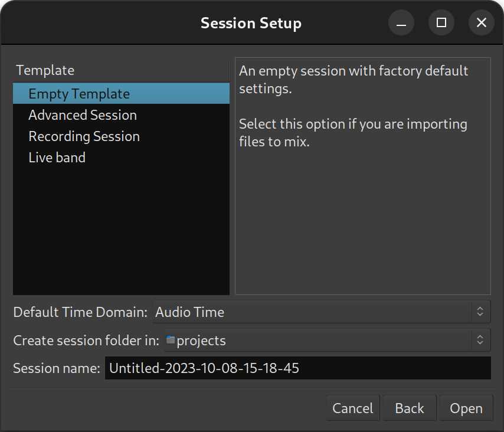
Task: Maximize the Session Setup window
Action: click(x=441, y=22)
